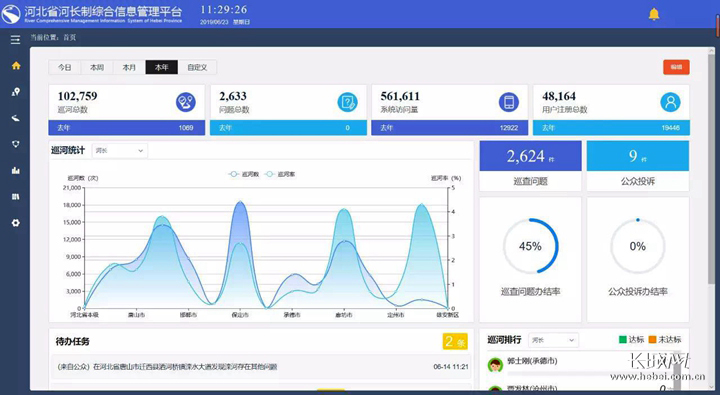Select the 本月 time range tab
The image size is (720, 395).
[129, 67]
